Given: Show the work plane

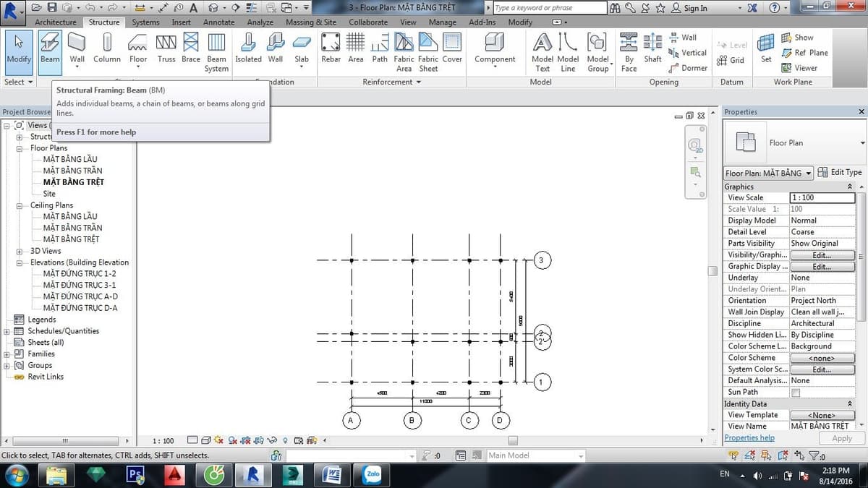Looking at the screenshot, I should 797,38.
